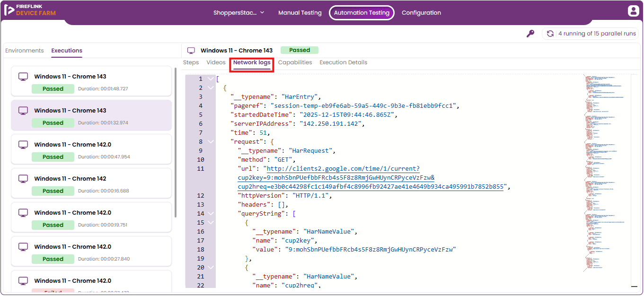Viewport: 644px width, 296px height.
Task: Switch to the Steps tab
Action: coord(191,62)
